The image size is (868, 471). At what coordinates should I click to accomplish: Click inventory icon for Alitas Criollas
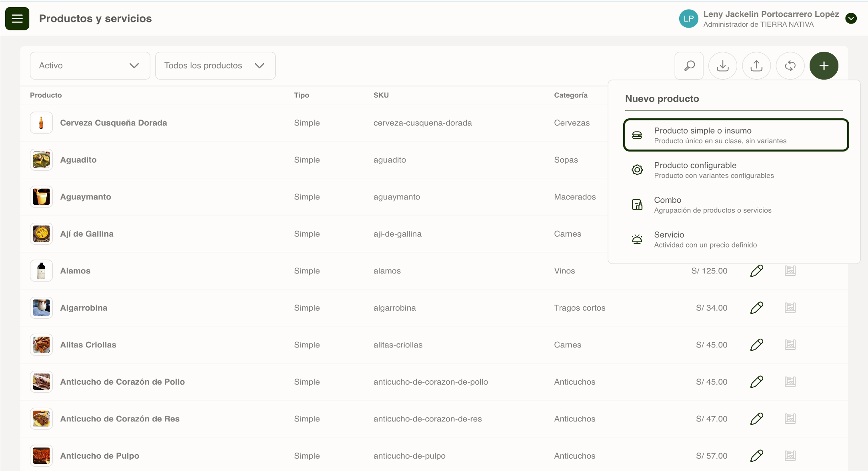790,345
